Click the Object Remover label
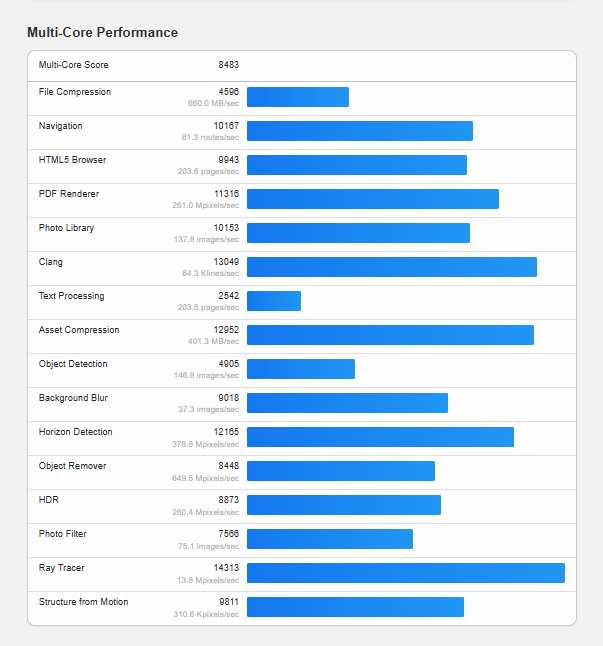Viewport: 603px width, 646px height. point(72,466)
